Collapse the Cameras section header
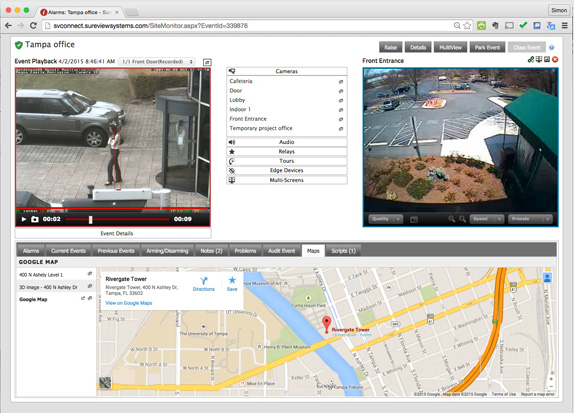574x413 pixels. click(287, 71)
